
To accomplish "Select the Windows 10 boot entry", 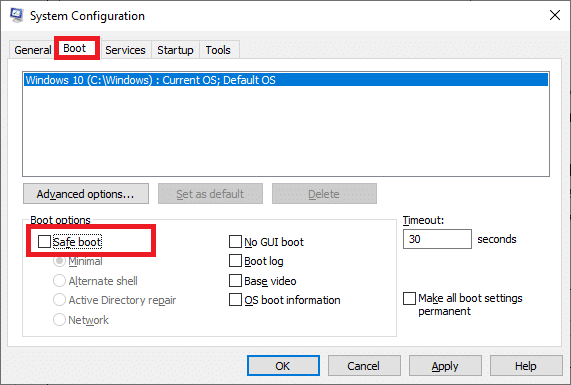I will pyautogui.click(x=286, y=80).
